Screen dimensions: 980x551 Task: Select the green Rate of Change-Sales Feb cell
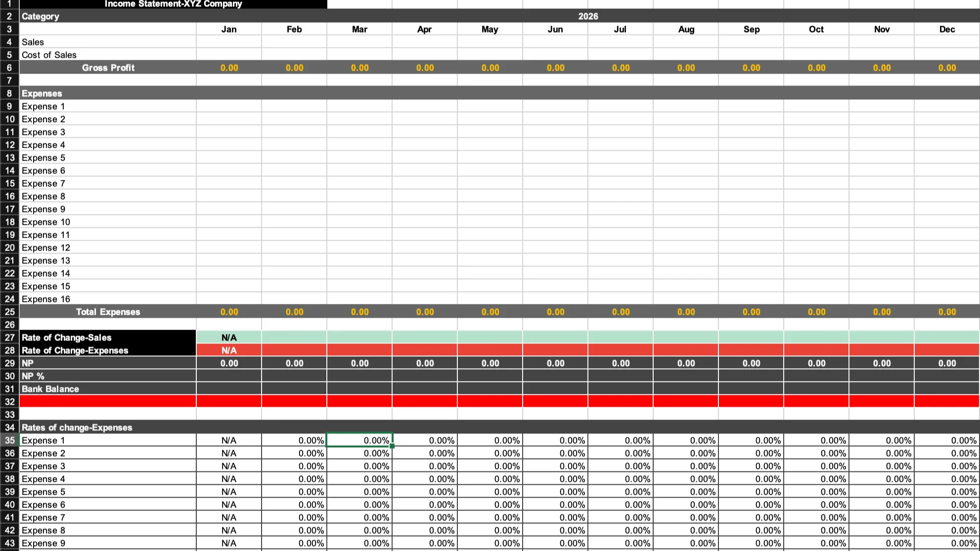click(x=294, y=338)
